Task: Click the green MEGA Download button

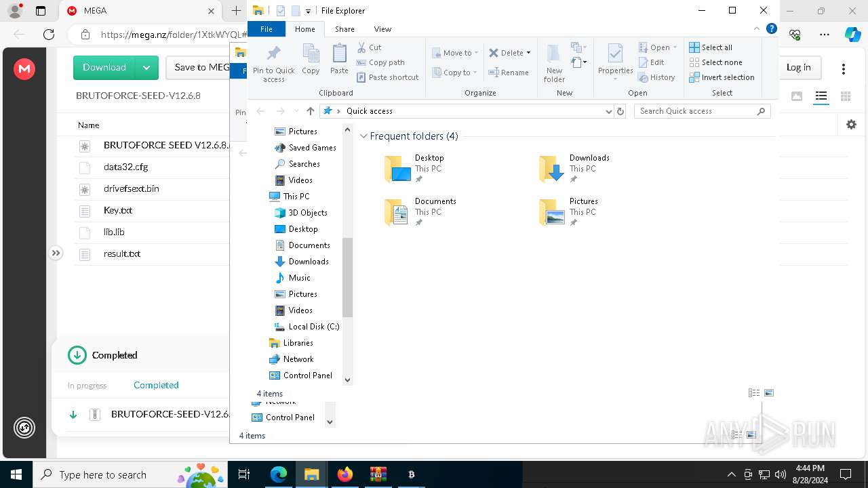Action: coord(104,68)
